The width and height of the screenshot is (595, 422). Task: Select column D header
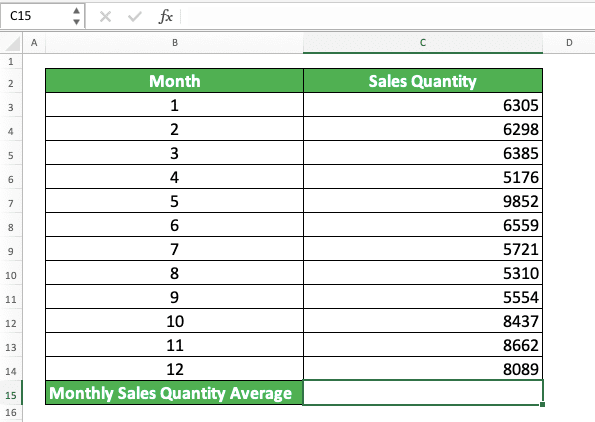point(569,43)
